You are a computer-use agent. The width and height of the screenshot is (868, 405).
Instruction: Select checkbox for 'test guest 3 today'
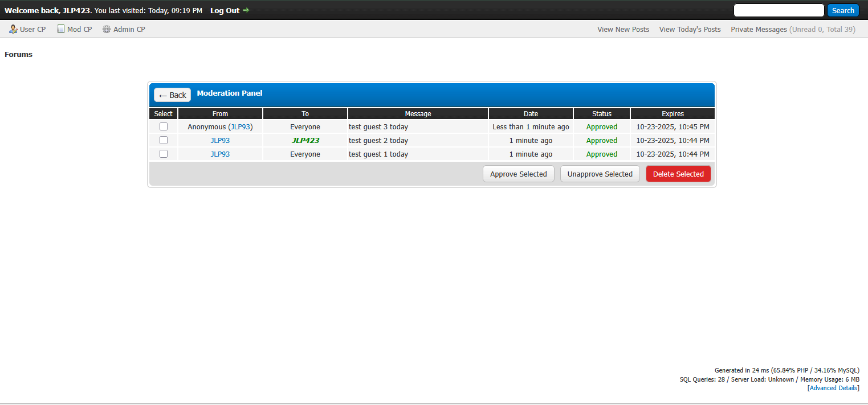[164, 126]
